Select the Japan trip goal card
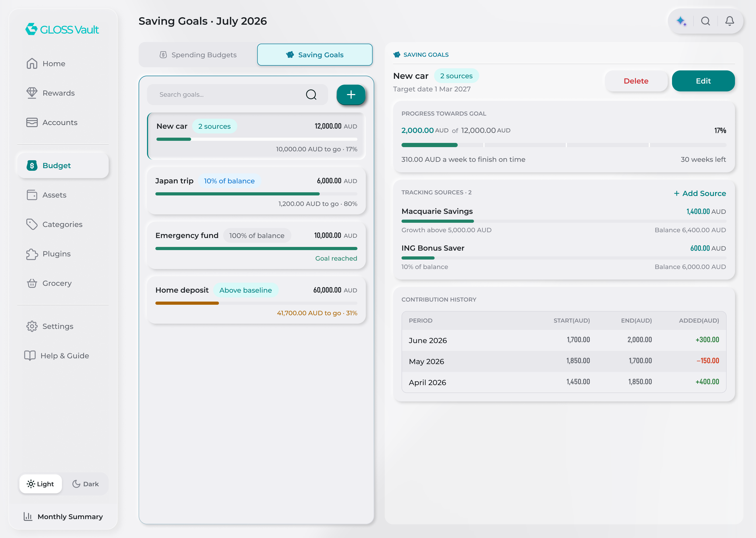 pos(256,191)
